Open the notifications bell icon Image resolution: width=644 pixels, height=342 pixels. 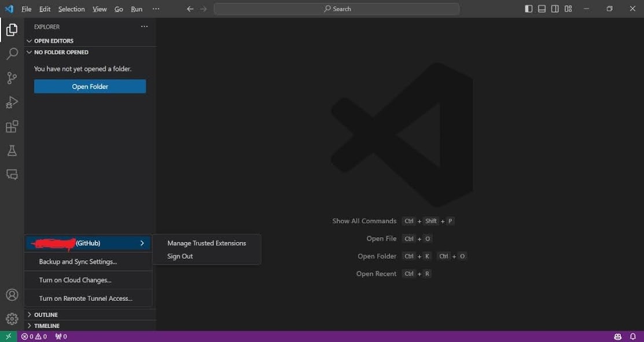tap(633, 337)
